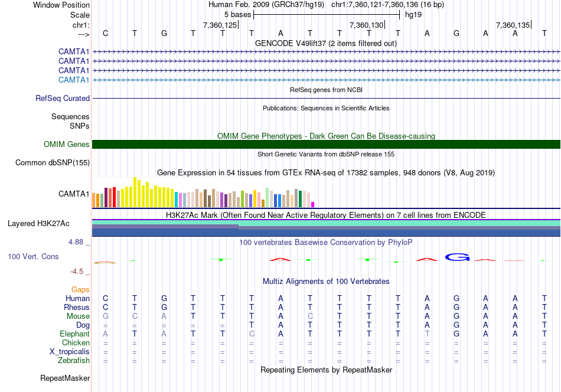
Task: Click the turquoise H3K27Ac signal layer
Action: 326,223
